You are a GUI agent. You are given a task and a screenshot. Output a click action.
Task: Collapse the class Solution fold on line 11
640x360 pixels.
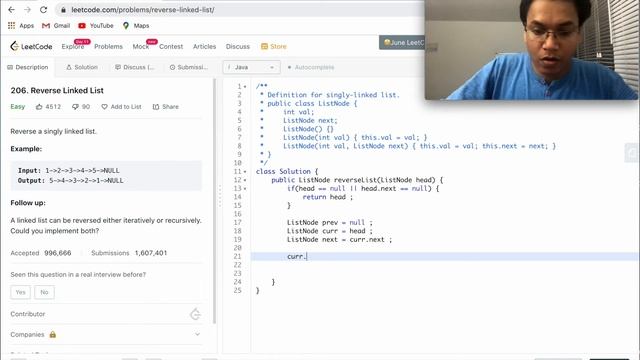[x=245, y=171]
